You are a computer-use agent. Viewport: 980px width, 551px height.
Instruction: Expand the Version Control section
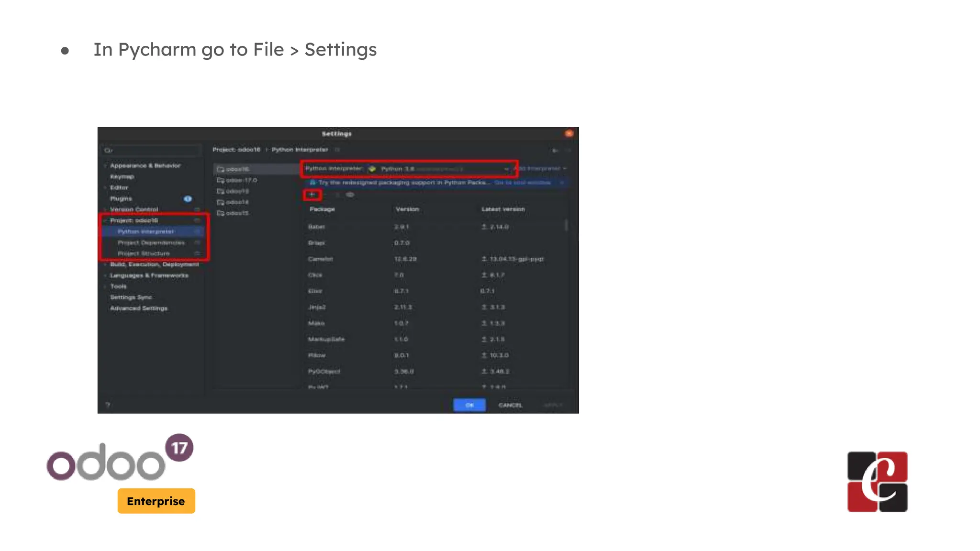click(105, 209)
